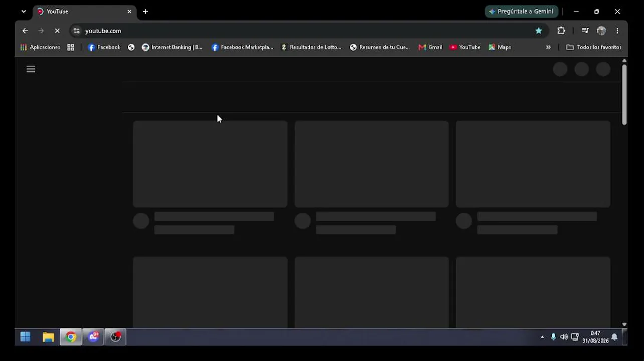This screenshot has width=644, height=361.
Task: Select the YouTube tab
Action: pos(84,11)
